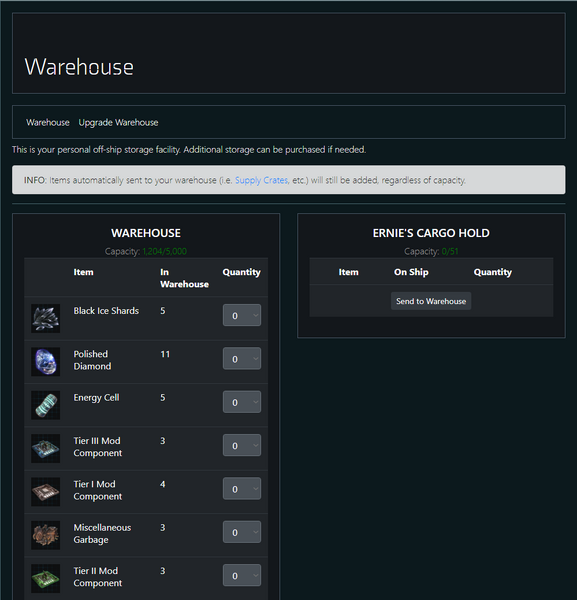Click the INFO notice banner
Screen dimensions: 577x600
[288, 180]
